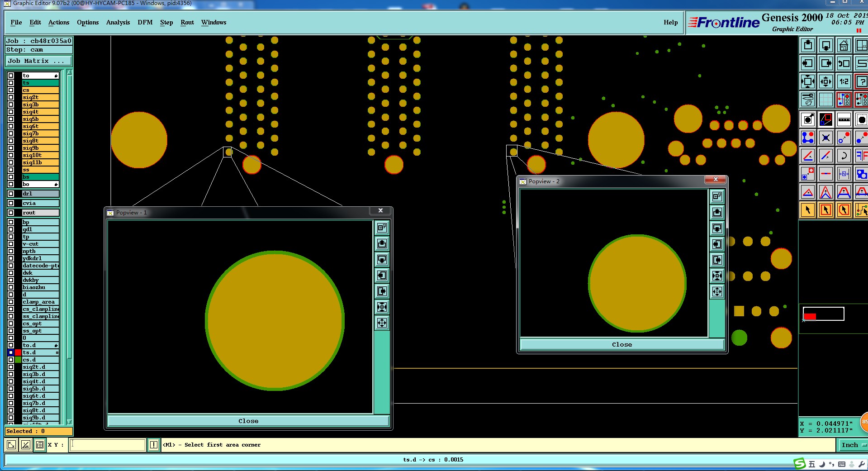Click the rotate arrow icon
This screenshot has width=868, height=471.
tap(844, 156)
